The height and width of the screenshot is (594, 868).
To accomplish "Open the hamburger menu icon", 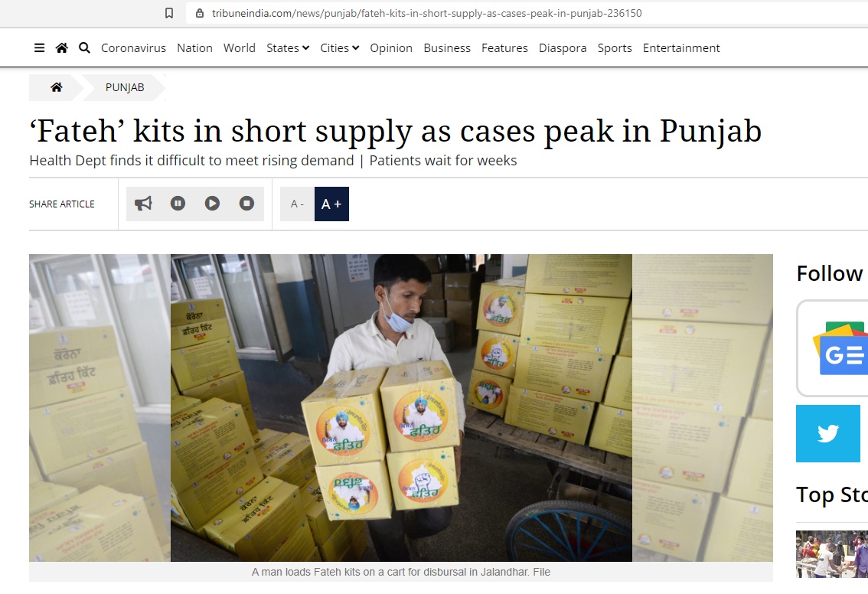I will [x=39, y=48].
